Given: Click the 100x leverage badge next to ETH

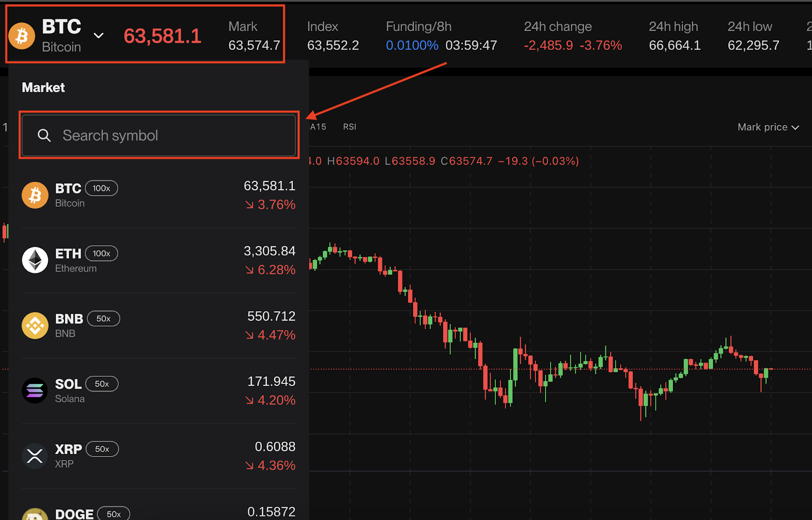Looking at the screenshot, I should tap(101, 253).
